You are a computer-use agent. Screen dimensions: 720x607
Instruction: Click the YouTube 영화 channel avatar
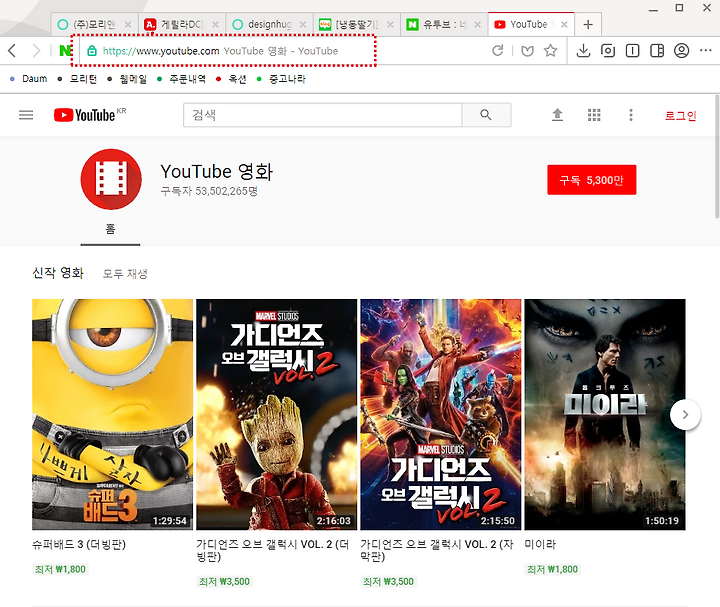tap(111, 179)
